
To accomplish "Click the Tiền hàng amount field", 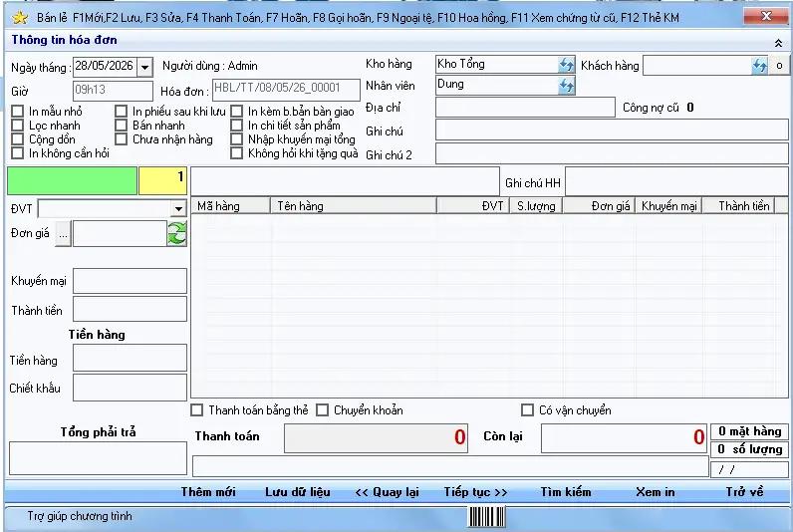I will click(130, 358).
